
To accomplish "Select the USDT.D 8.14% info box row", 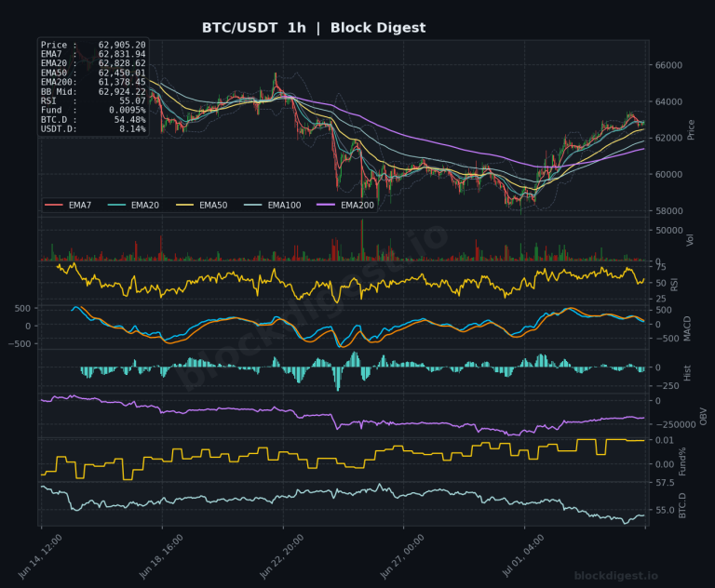I will click(93, 129).
